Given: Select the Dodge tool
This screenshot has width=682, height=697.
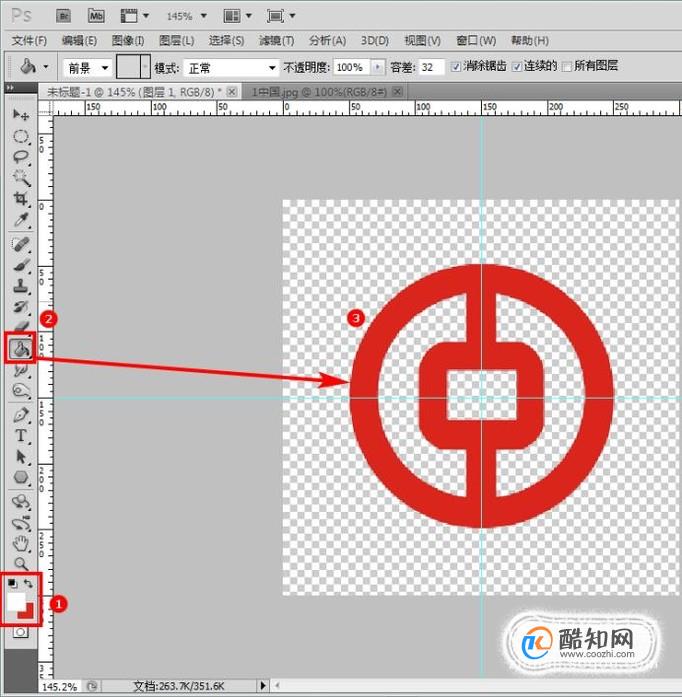Looking at the screenshot, I should point(20,391).
